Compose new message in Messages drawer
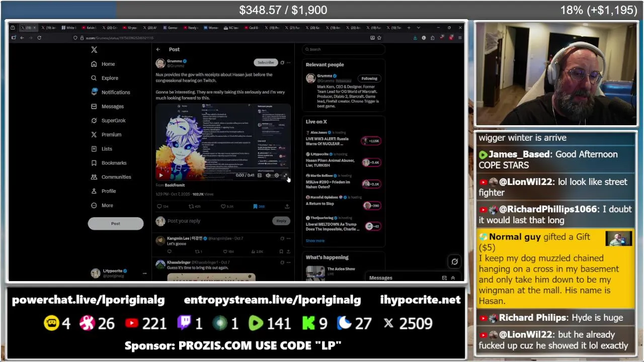Screen dimensions: 644x362 444,278
